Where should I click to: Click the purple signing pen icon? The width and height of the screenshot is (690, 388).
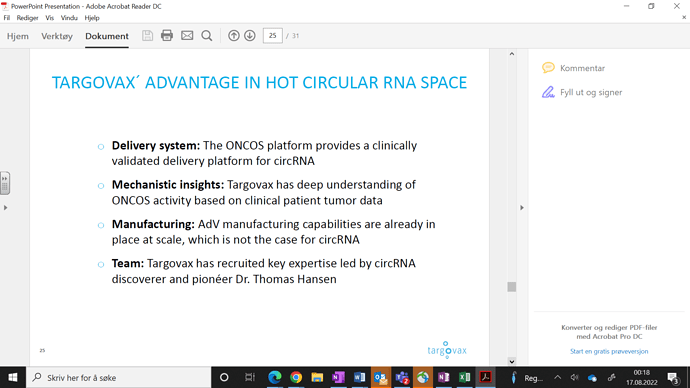(548, 92)
